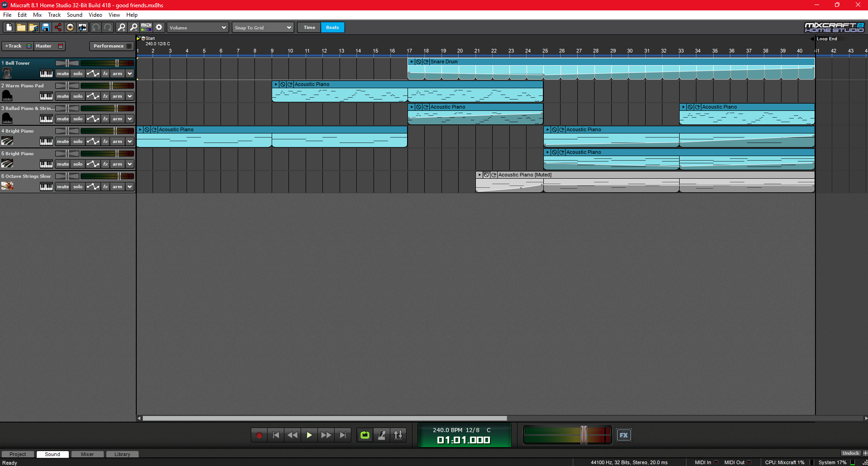Open Bell Tower instrument keyboard icon
Image resolution: width=868 pixels, height=466 pixels.
pos(46,74)
